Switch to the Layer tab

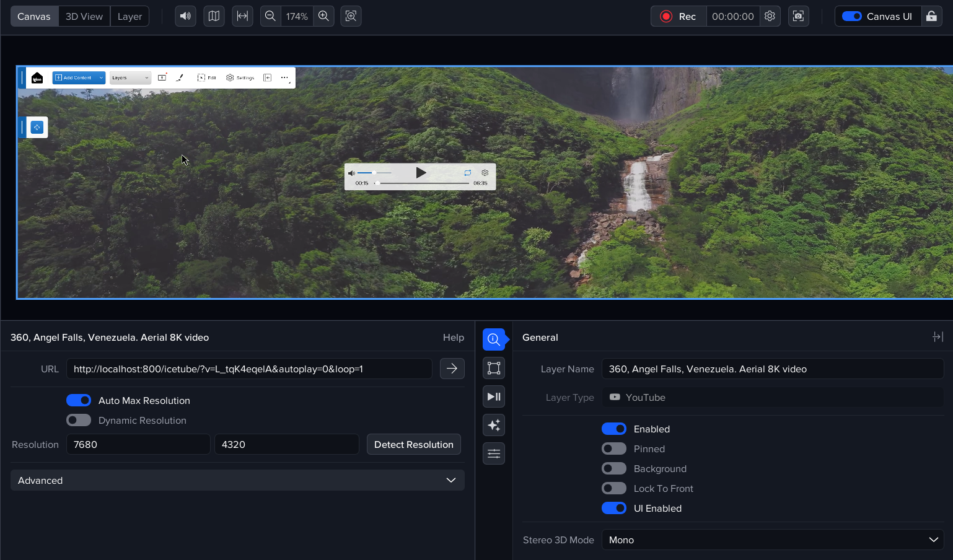pyautogui.click(x=130, y=17)
